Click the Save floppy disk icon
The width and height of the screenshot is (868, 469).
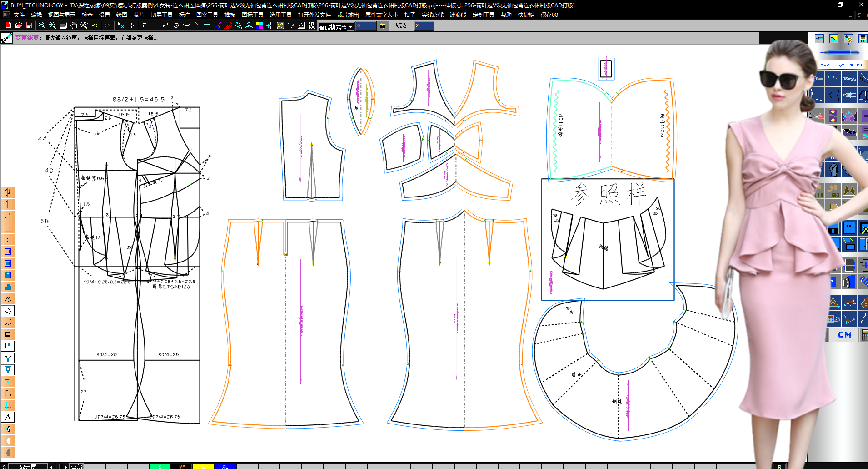[29, 25]
